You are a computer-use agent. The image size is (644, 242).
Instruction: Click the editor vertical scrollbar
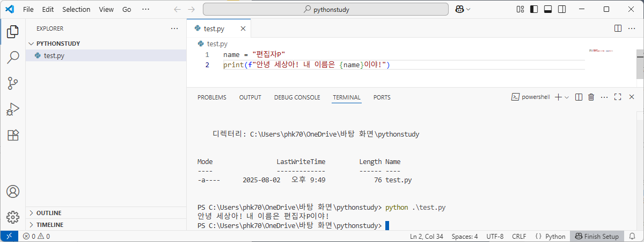(x=640, y=63)
